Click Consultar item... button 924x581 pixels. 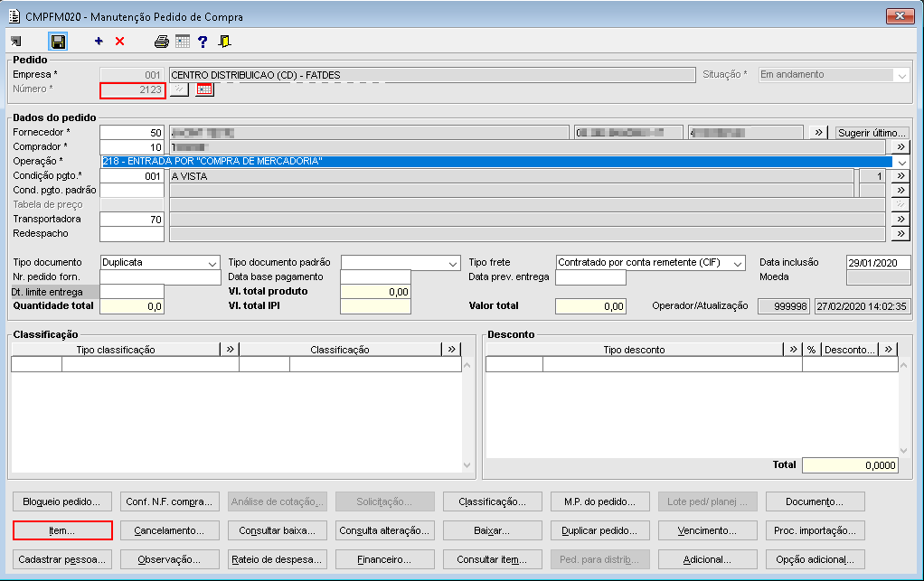tap(493, 559)
